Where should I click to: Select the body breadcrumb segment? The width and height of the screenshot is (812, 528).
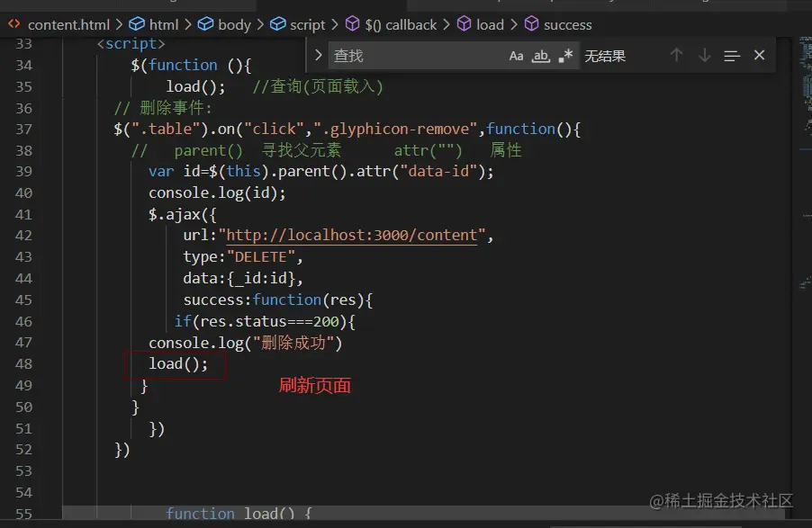[234, 24]
